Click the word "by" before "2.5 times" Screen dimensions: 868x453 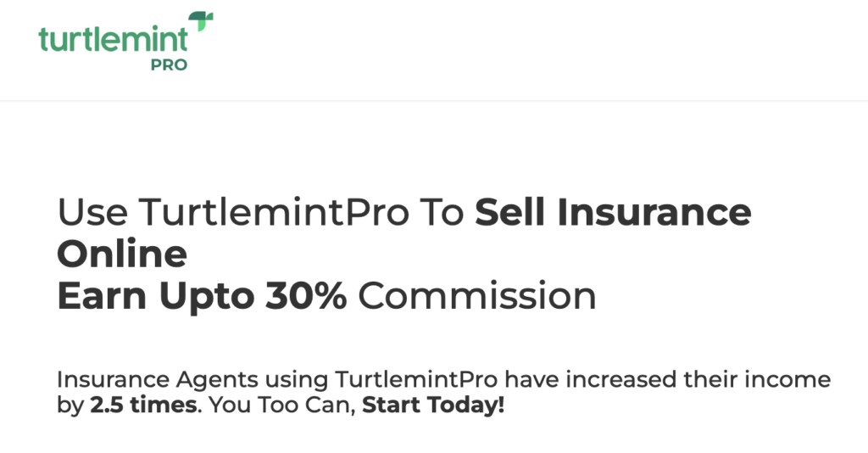tap(70, 406)
